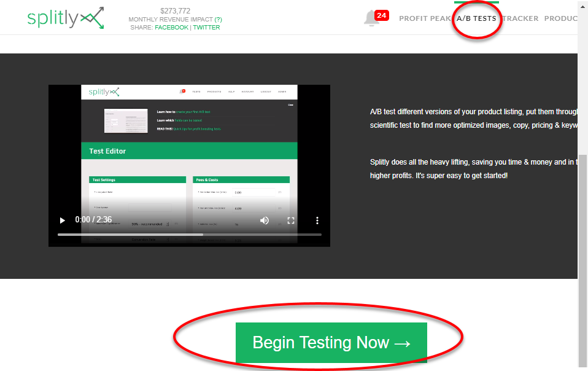This screenshot has width=588, height=371.
Task: Share on Facebook link
Action: coord(171,28)
